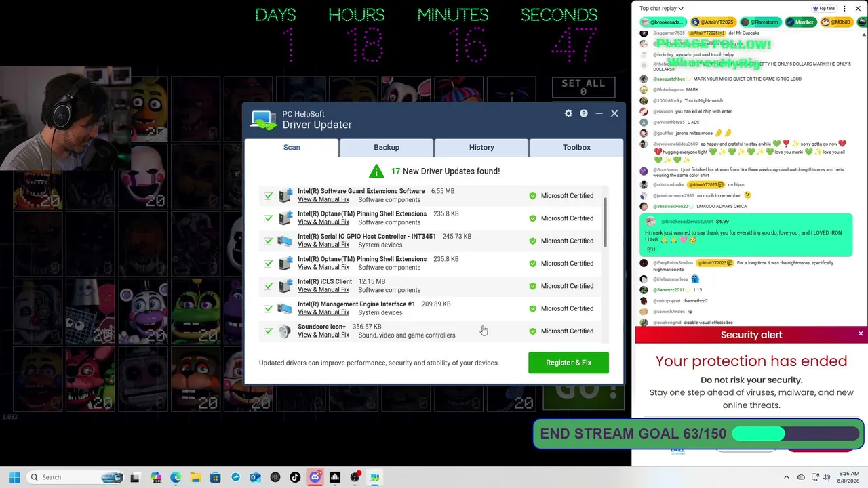The image size is (868, 488).
Task: Expand the Top chat replay dropdown
Action: point(661,9)
